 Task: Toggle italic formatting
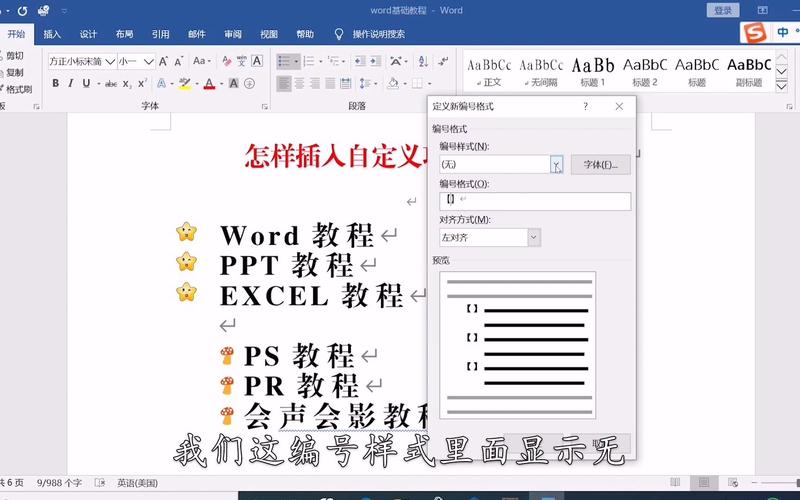coord(70,83)
